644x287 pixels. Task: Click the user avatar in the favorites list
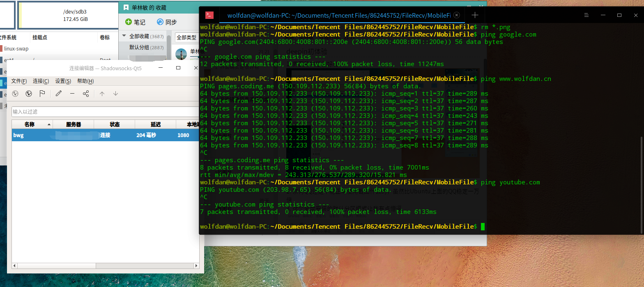pos(181,55)
